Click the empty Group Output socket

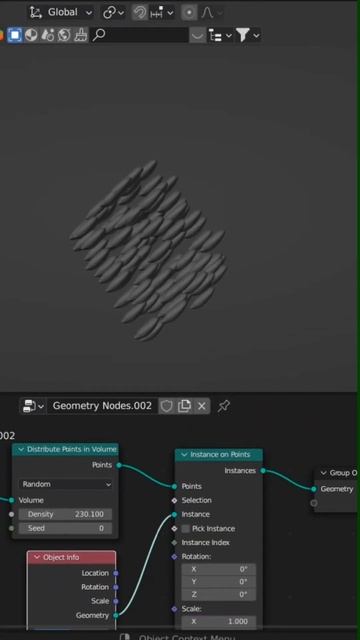[313, 503]
